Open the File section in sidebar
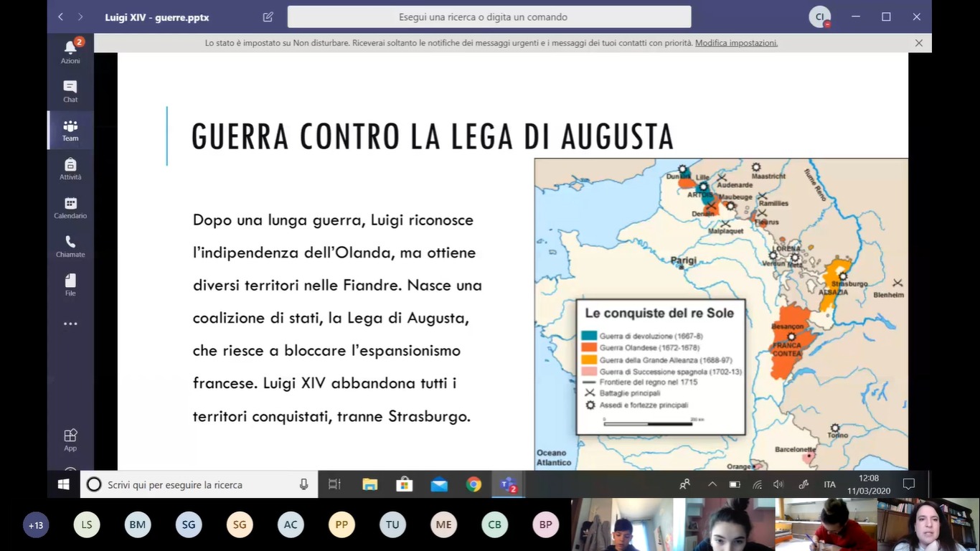 pyautogui.click(x=70, y=285)
